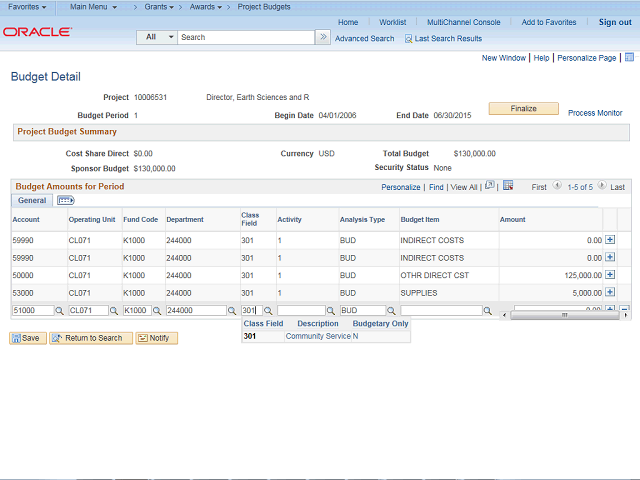Click the download grid to spreadsheet icon
640x480 pixels.
click(508, 186)
